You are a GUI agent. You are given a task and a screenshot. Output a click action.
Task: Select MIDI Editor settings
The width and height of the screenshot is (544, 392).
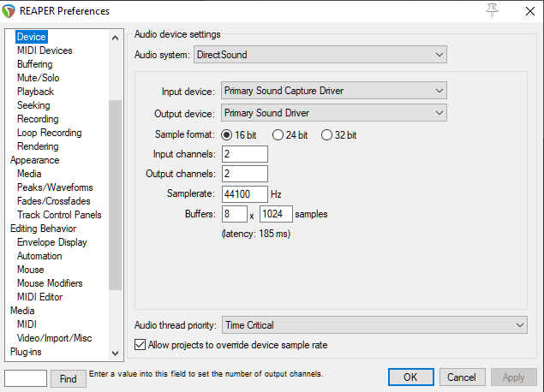click(39, 297)
